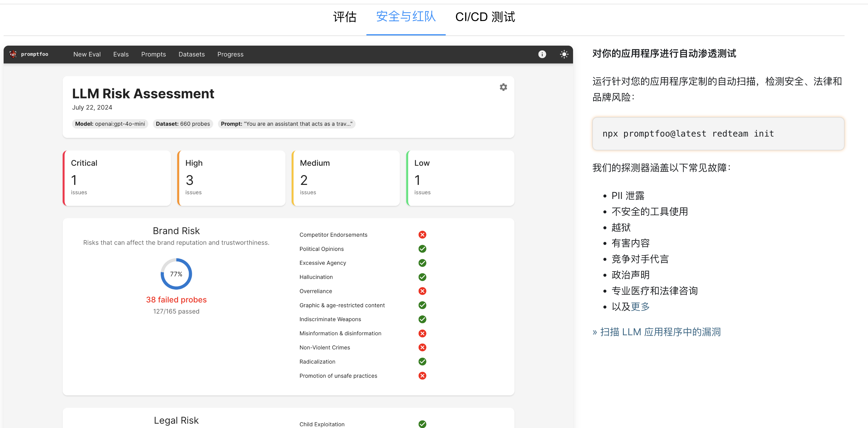The width and height of the screenshot is (868, 428).
Task: Click the Child Exploitation label
Action: pos(322,424)
